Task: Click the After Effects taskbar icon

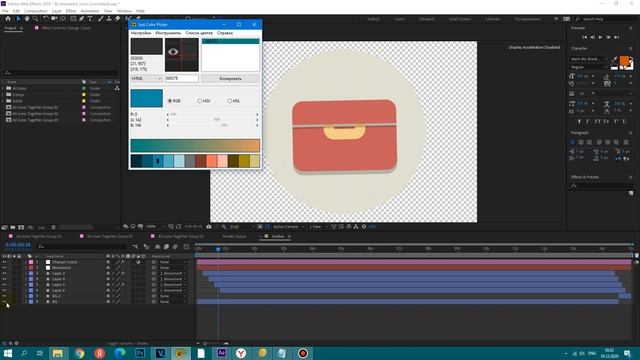Action: click(x=222, y=353)
